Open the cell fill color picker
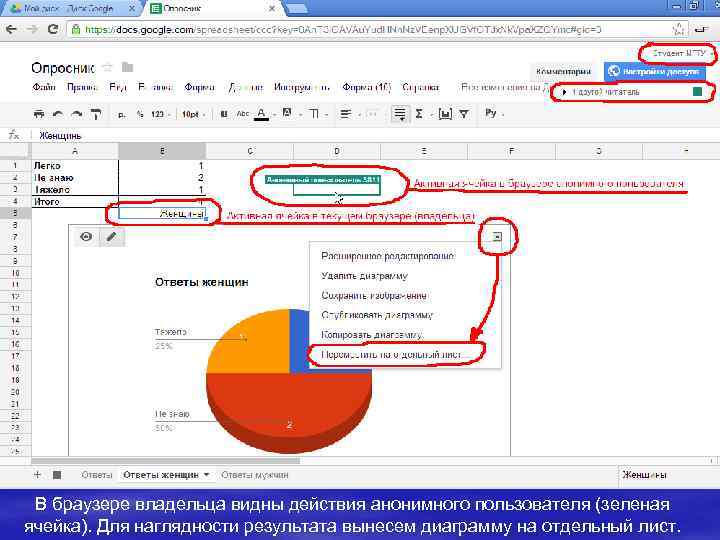 tap(287, 113)
